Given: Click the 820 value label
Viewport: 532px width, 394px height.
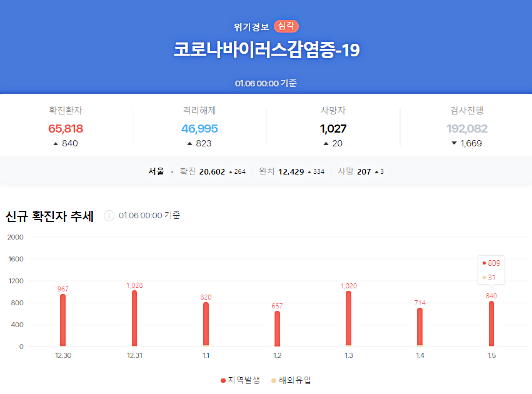Looking at the screenshot, I should (206, 297).
